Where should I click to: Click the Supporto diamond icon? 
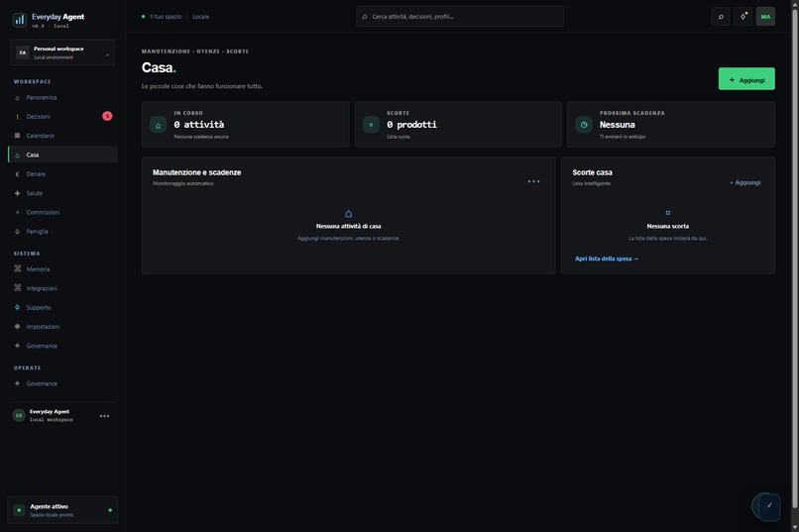pos(17,307)
